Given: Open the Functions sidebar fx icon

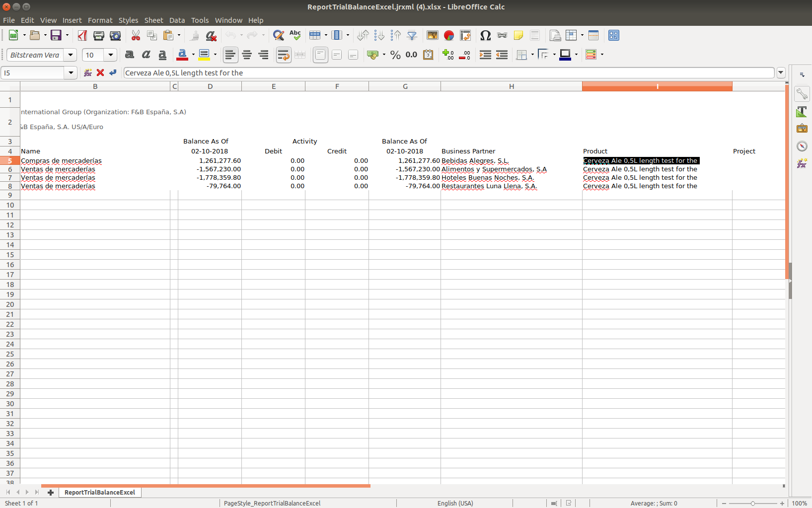Looking at the screenshot, I should pyautogui.click(x=802, y=163).
